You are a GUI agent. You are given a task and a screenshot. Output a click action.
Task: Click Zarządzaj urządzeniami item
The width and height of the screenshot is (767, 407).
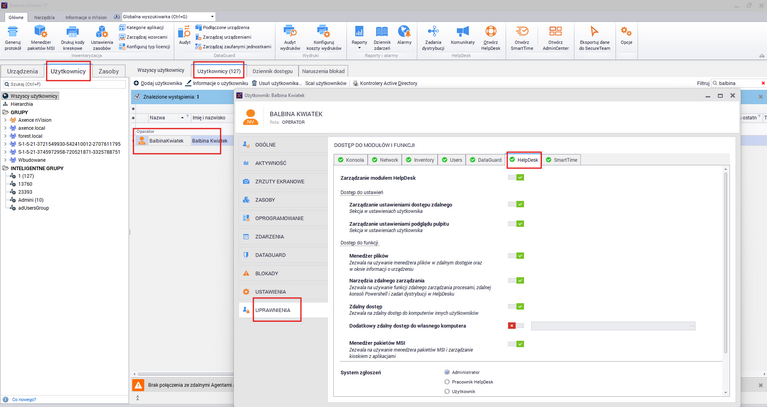pos(224,37)
